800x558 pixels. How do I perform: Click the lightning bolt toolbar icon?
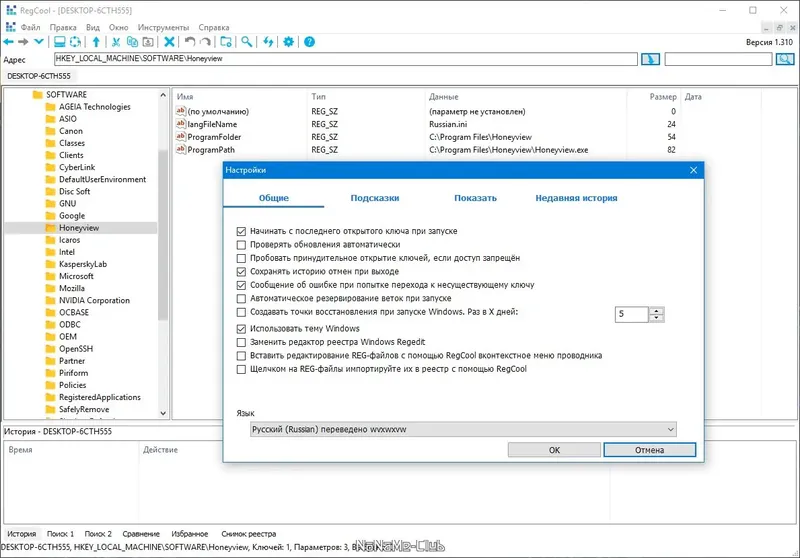pyautogui.click(x=268, y=42)
